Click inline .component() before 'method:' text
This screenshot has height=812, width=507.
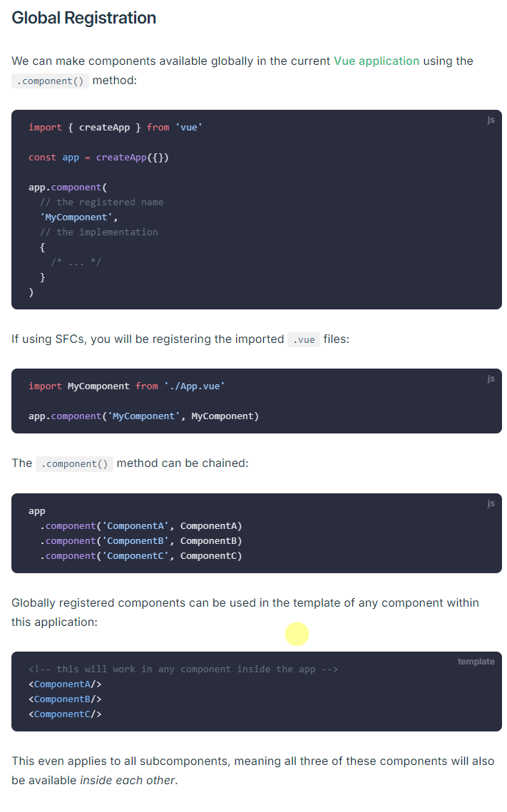click(50, 81)
